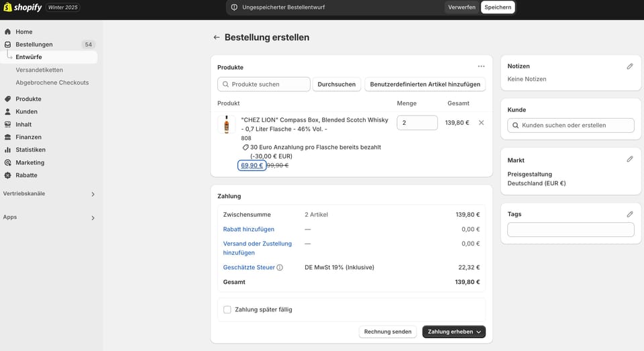Click the Statistiken bar chart icon
The image size is (644, 351).
pyautogui.click(x=7, y=150)
